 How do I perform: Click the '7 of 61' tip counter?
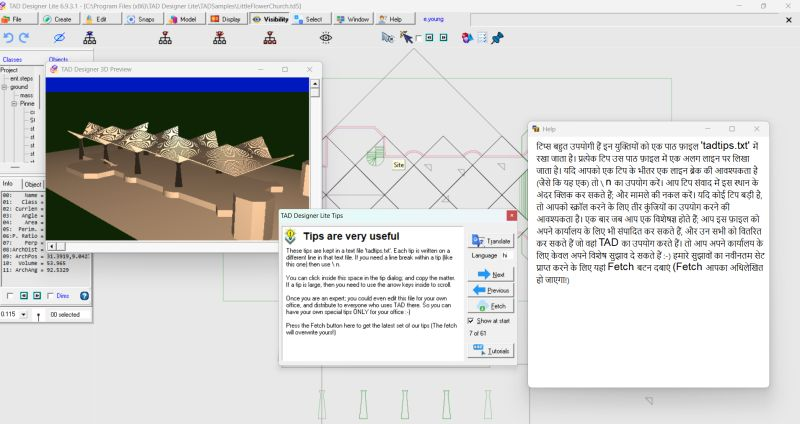pyautogui.click(x=478, y=333)
